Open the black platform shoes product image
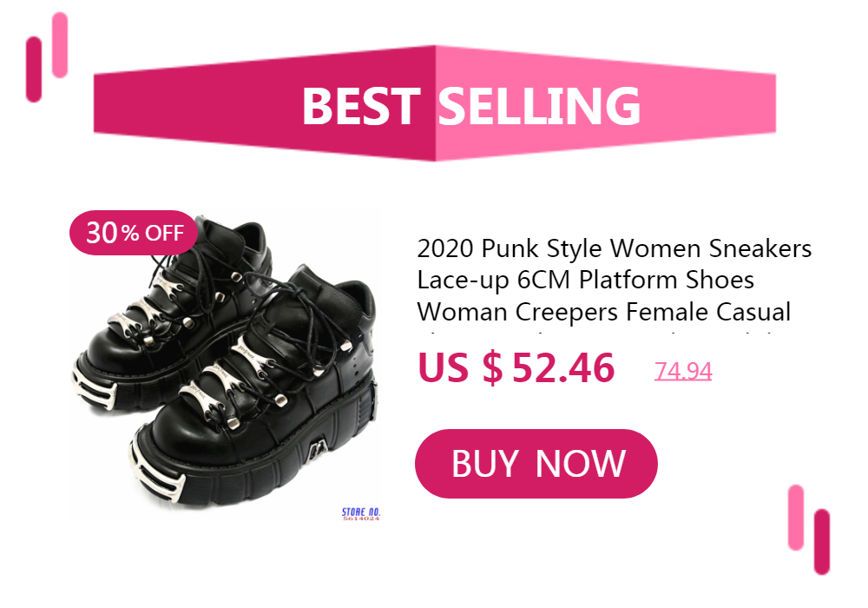 point(226,366)
